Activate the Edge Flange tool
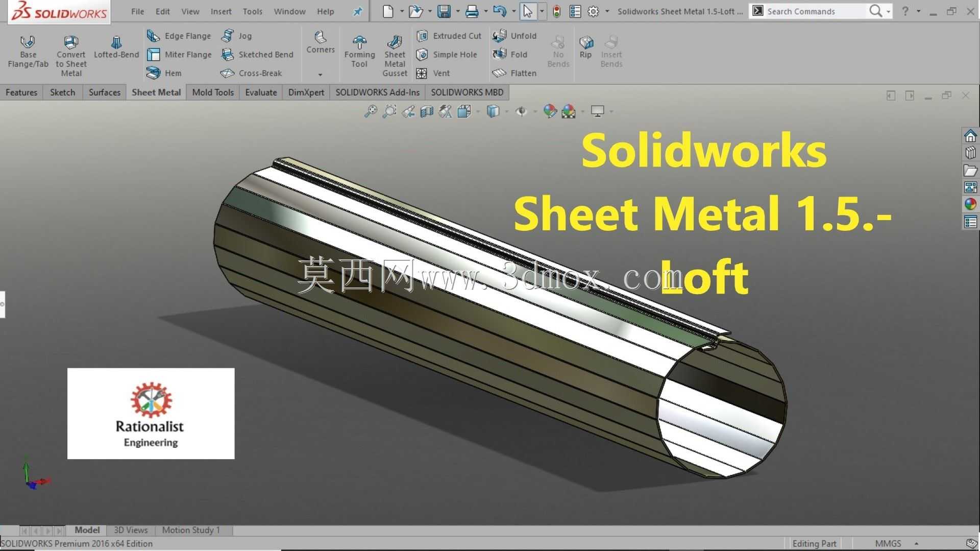 pyautogui.click(x=179, y=36)
